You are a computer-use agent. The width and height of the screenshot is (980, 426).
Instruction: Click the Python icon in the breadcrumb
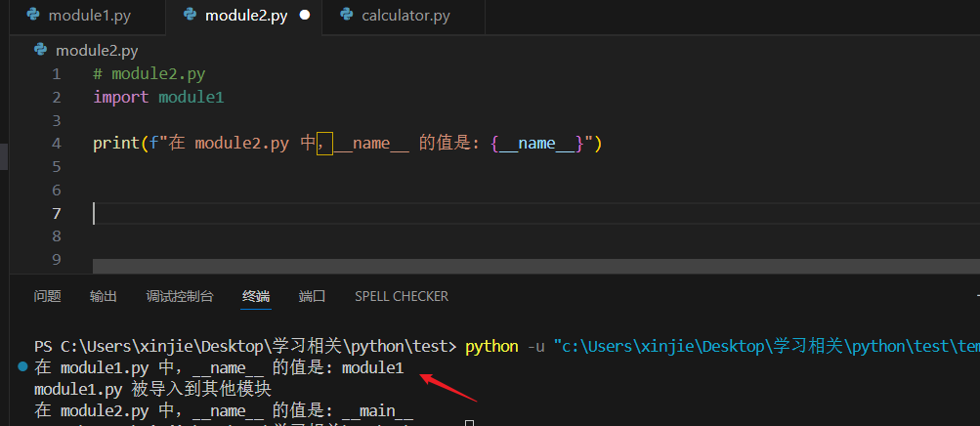click(x=40, y=50)
